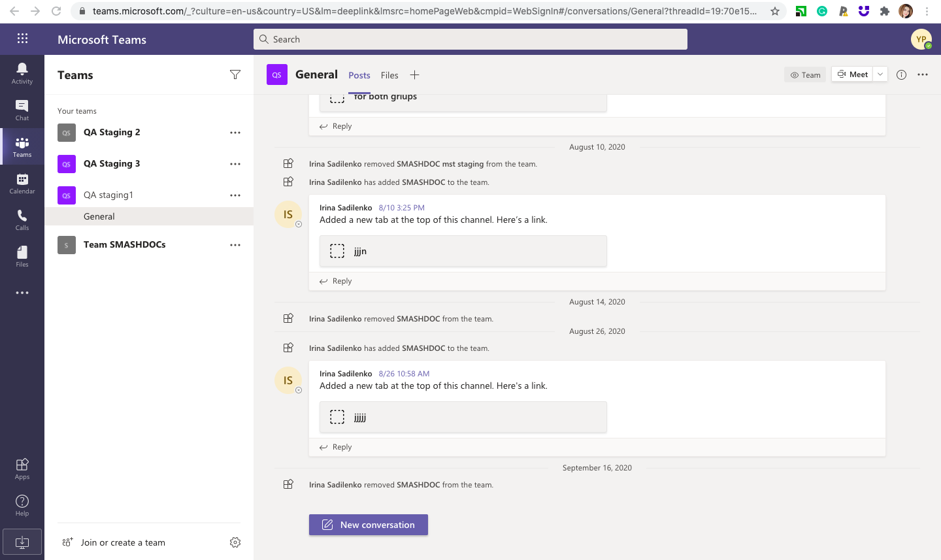Click the Teams filter funnel icon

point(235,75)
